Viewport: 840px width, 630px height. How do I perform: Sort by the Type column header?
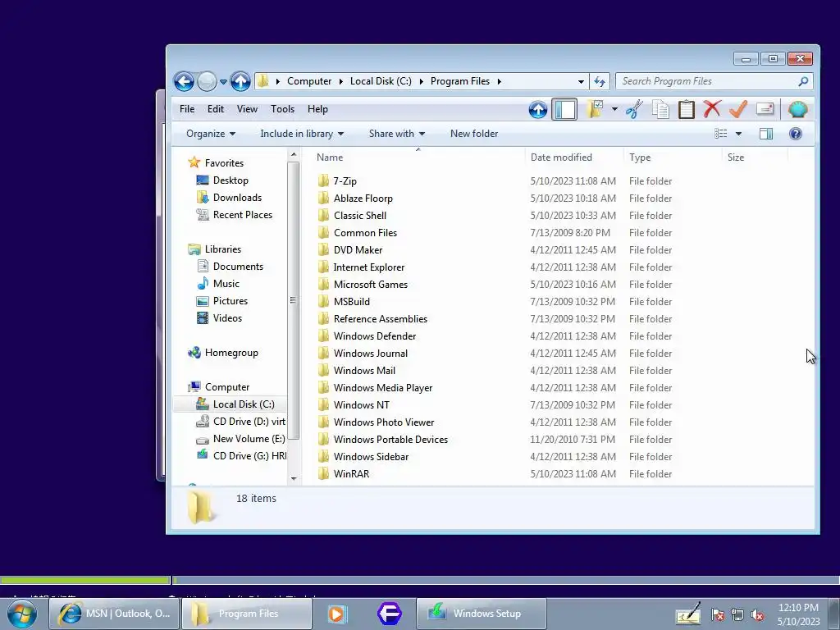click(x=673, y=157)
